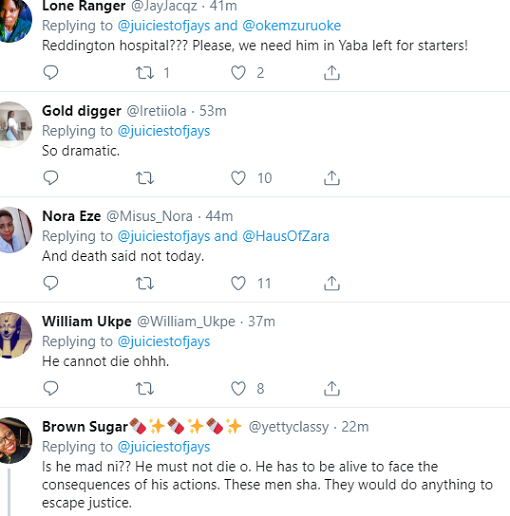Open William Ukpe's pharaoh avatar
Image resolution: width=510 pixels, height=516 pixels.
coord(14,335)
